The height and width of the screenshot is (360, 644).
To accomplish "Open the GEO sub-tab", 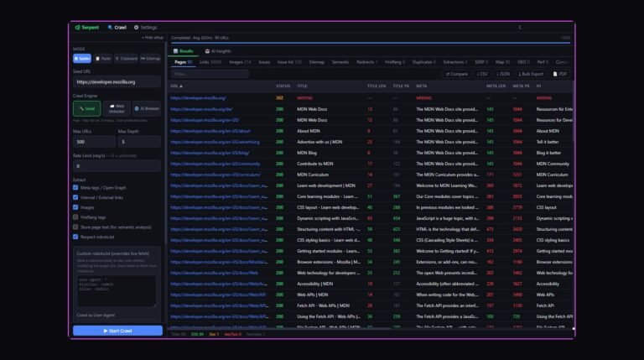I will pyautogui.click(x=523, y=62).
